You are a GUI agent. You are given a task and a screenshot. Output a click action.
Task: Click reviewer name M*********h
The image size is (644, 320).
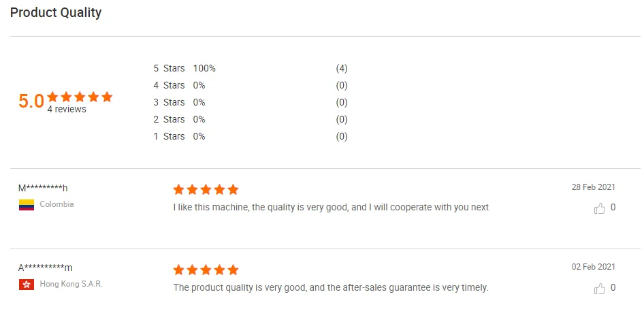coord(43,188)
